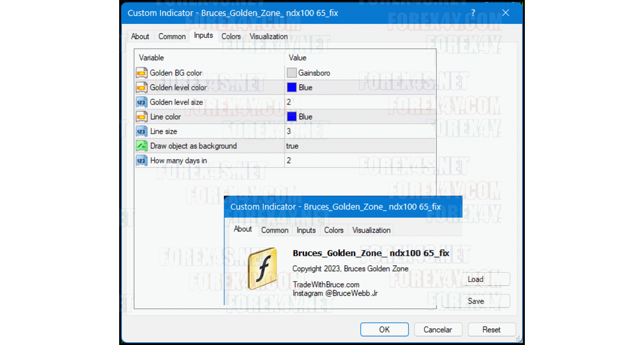
Task: Click the Reset button
Action: click(x=491, y=329)
